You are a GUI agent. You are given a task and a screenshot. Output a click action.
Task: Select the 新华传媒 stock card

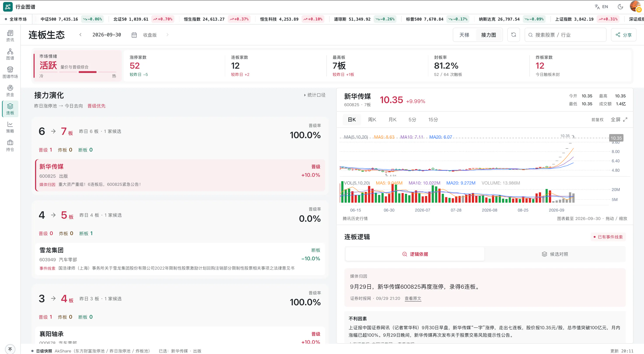pos(180,175)
